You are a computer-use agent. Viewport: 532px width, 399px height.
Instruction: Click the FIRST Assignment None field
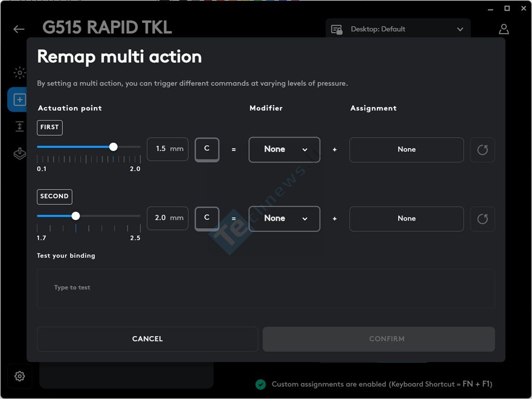coord(406,150)
